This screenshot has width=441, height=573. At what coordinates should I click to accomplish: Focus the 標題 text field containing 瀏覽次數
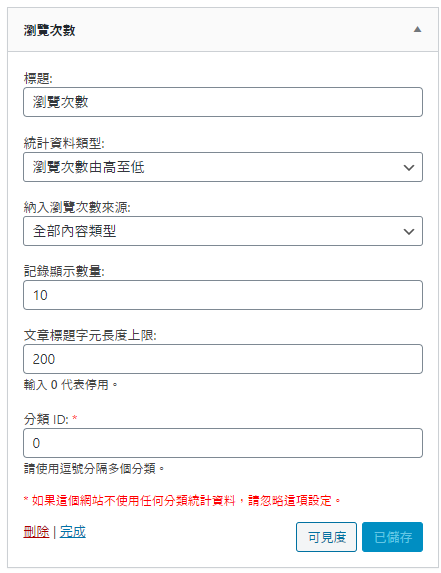pyautogui.click(x=223, y=102)
